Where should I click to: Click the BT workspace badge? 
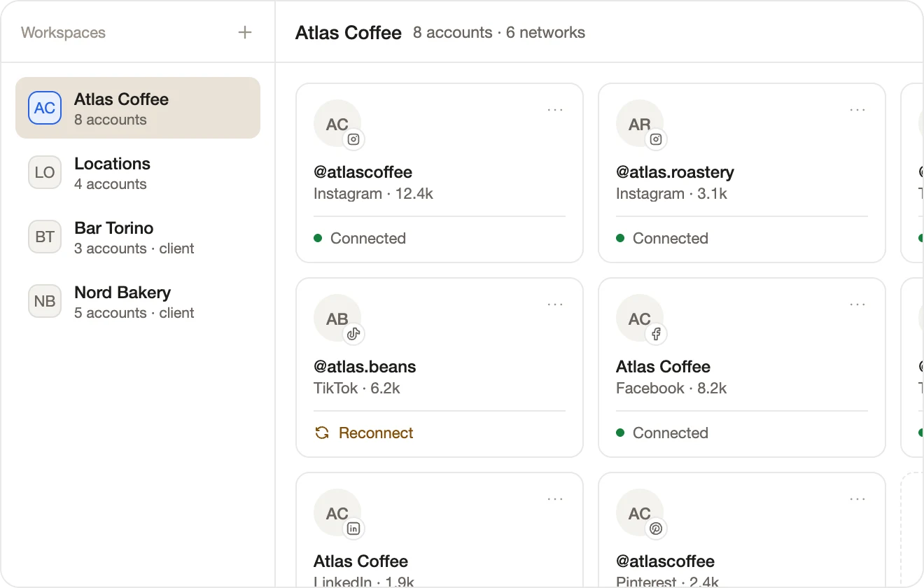click(x=45, y=237)
